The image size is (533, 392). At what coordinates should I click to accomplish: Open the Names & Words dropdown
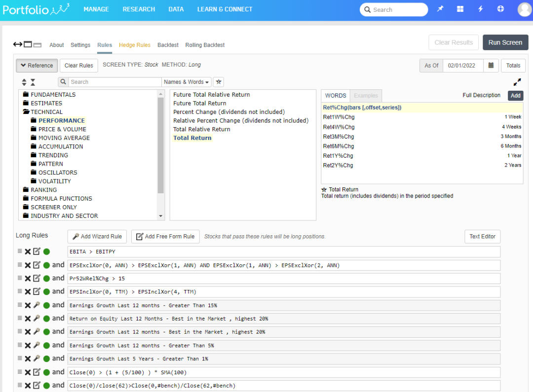point(187,82)
